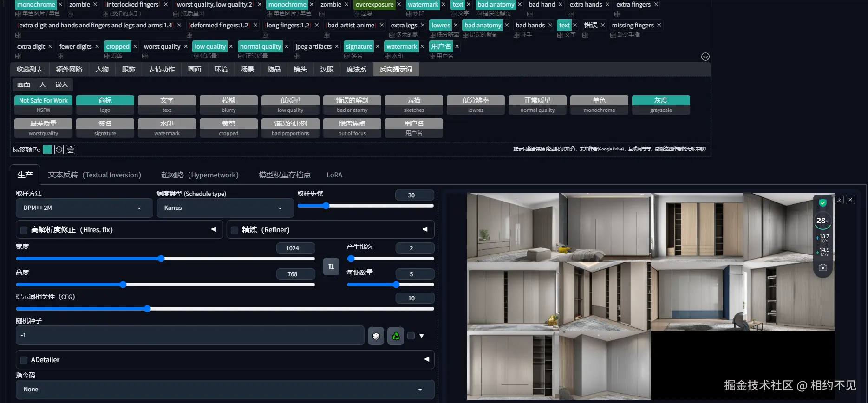The image size is (868, 403).
Task: Adjust the 取样步骤 sampling steps slider
Action: [x=365, y=206]
